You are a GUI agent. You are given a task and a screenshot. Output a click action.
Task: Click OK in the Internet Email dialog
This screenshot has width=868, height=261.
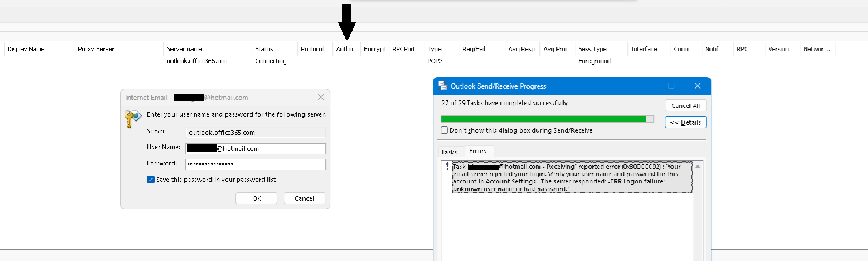256,198
